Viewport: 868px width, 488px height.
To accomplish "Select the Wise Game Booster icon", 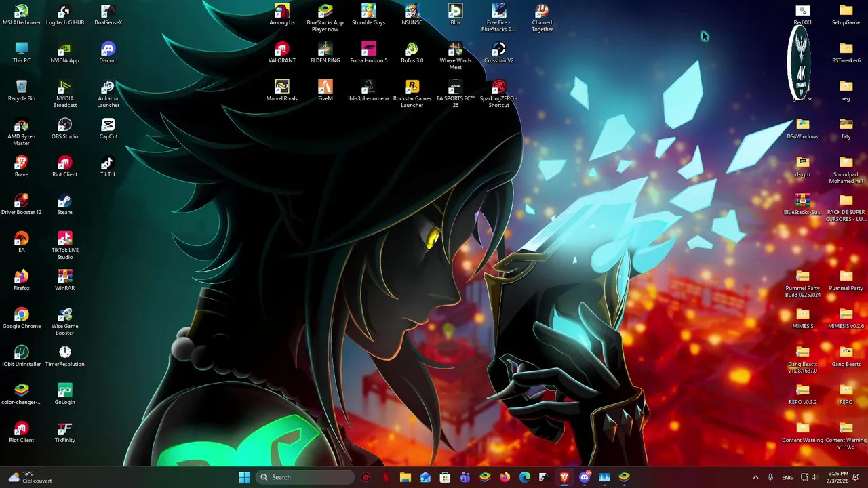I will [x=65, y=322].
